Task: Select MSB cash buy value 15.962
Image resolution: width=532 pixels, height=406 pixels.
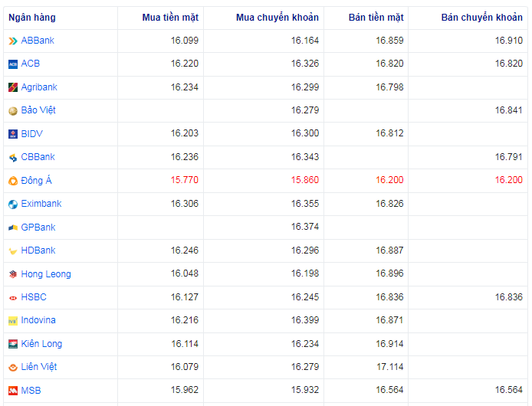Action: [x=185, y=390]
